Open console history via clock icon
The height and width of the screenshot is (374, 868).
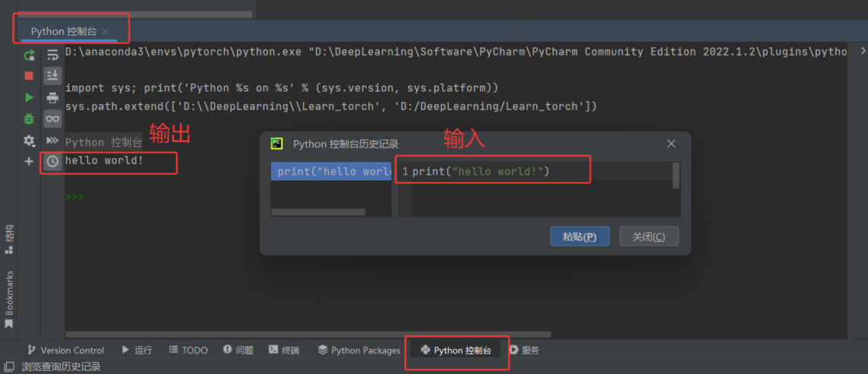[52, 161]
